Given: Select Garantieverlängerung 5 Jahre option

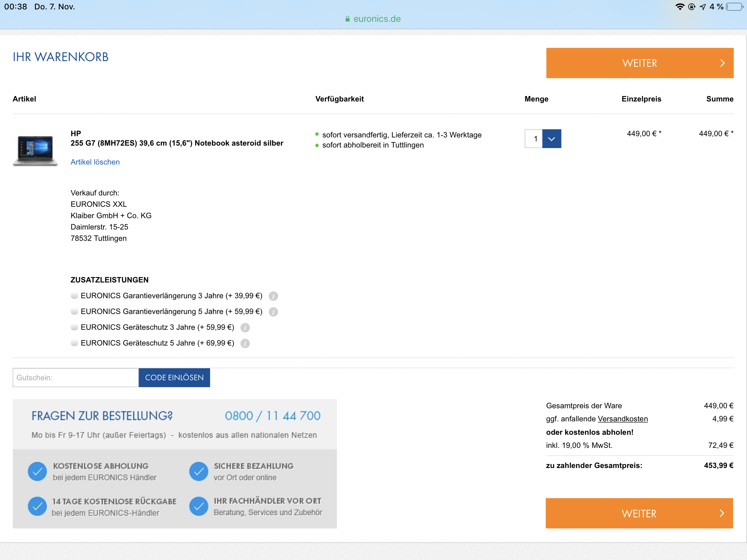Looking at the screenshot, I should click(74, 311).
